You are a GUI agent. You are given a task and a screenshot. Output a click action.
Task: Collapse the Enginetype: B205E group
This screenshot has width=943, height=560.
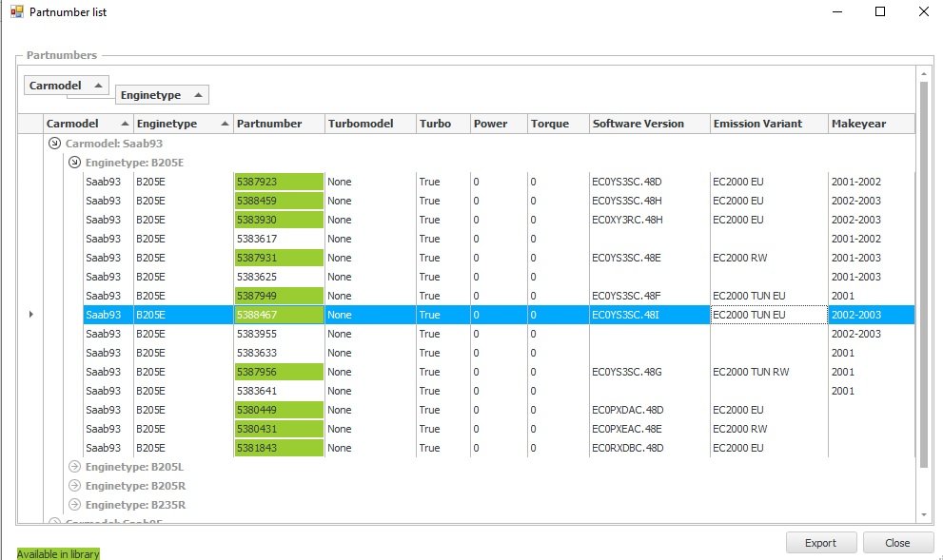(x=74, y=163)
